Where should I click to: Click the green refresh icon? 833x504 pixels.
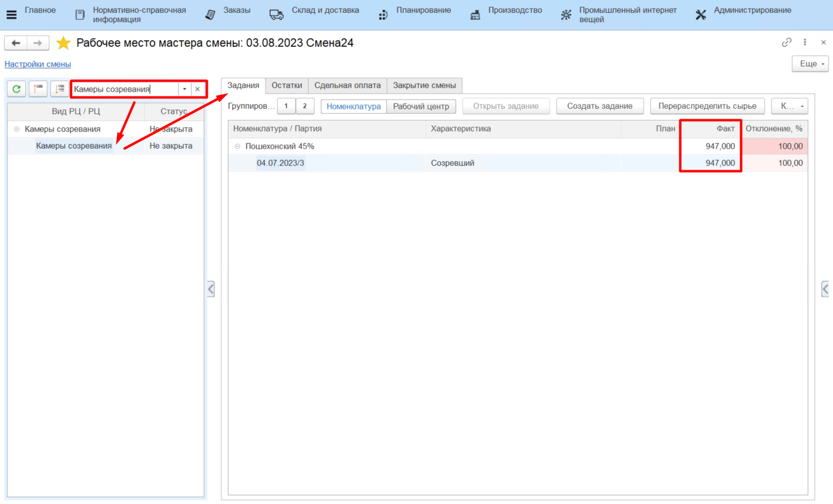[x=17, y=89]
